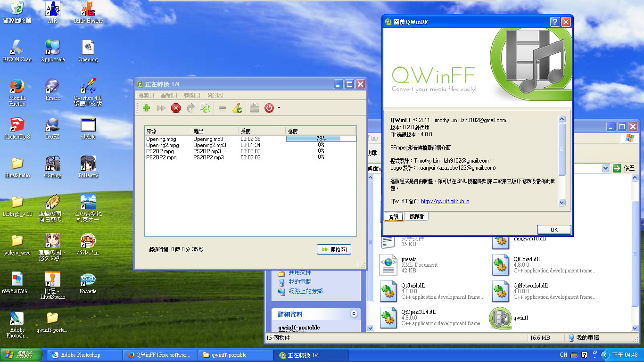Click the green plus Add Files icon

click(x=146, y=108)
